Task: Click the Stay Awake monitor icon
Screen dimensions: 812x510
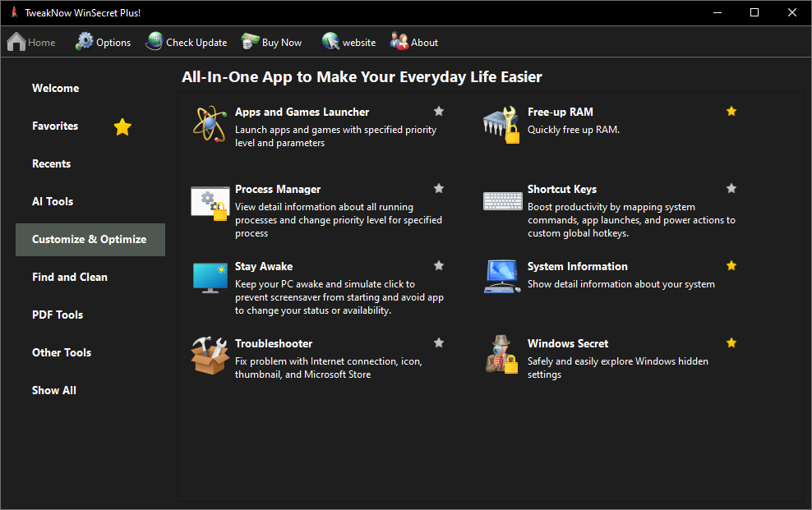Action: (210, 278)
